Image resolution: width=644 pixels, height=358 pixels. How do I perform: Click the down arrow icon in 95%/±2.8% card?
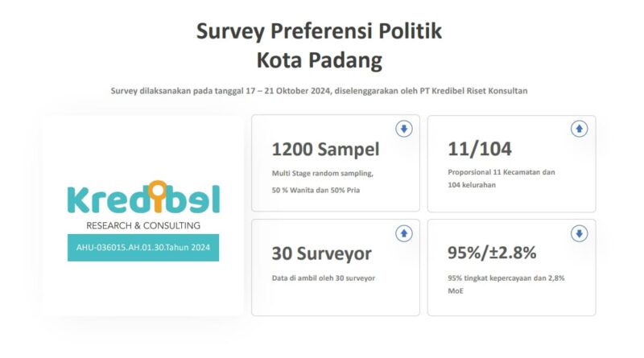click(579, 233)
